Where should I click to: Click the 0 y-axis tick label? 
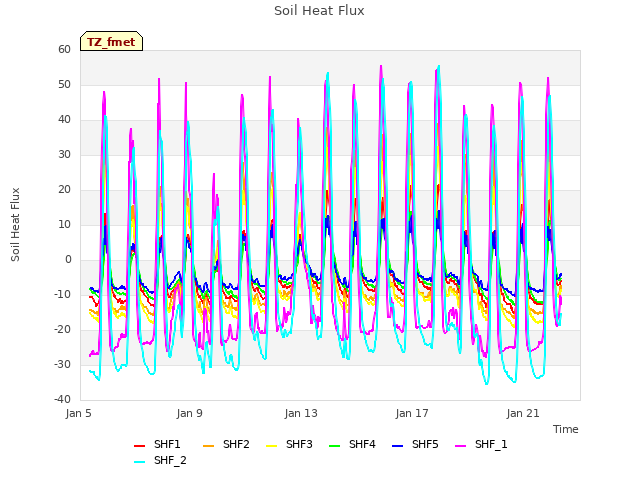tap(68, 260)
